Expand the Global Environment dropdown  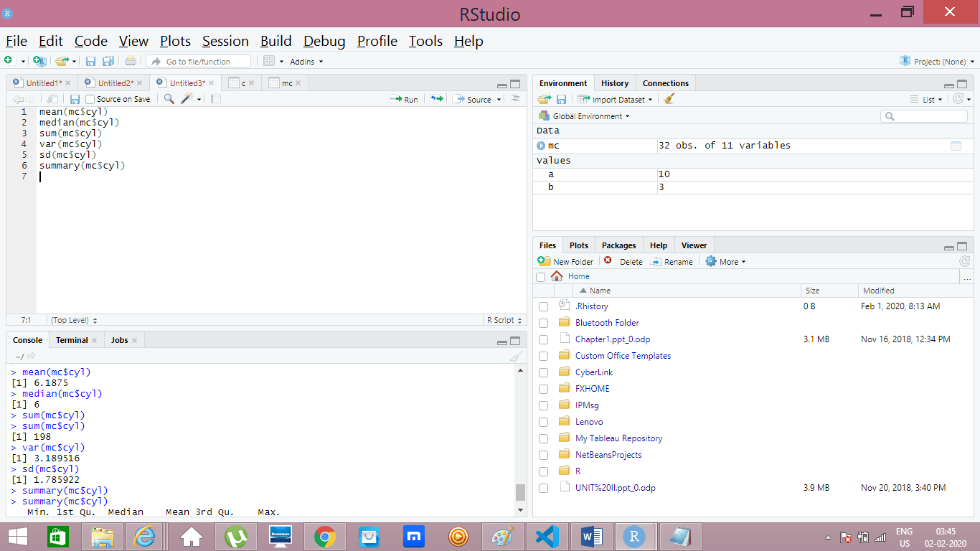(590, 116)
